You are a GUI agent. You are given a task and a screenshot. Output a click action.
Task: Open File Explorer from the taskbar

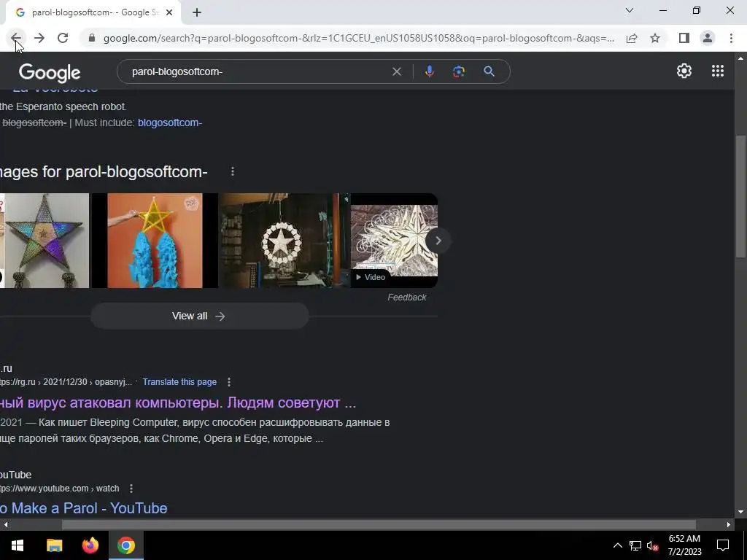54,545
